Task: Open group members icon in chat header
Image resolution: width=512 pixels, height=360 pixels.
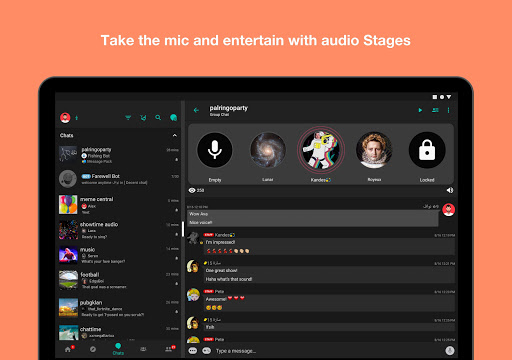Action: 435,110
